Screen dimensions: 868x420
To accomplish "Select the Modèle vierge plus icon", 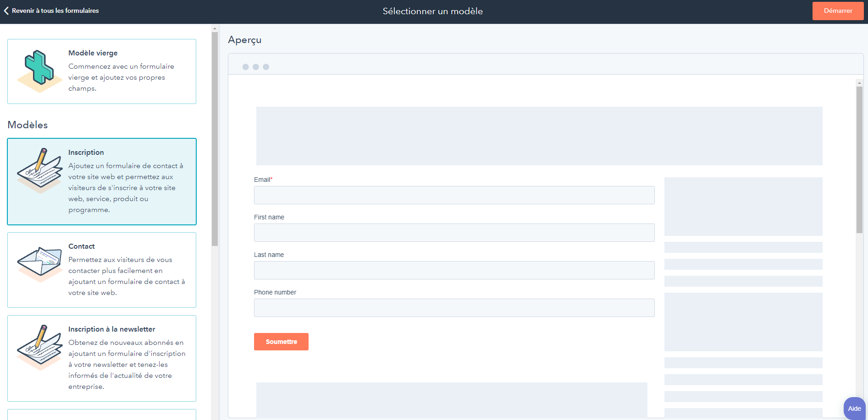I will [x=39, y=71].
